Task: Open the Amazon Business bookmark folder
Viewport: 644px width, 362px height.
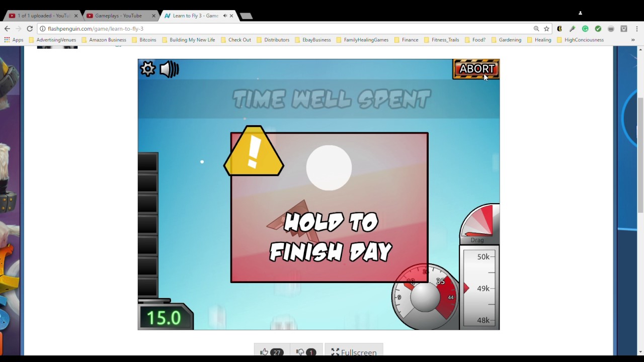Action: (x=104, y=40)
